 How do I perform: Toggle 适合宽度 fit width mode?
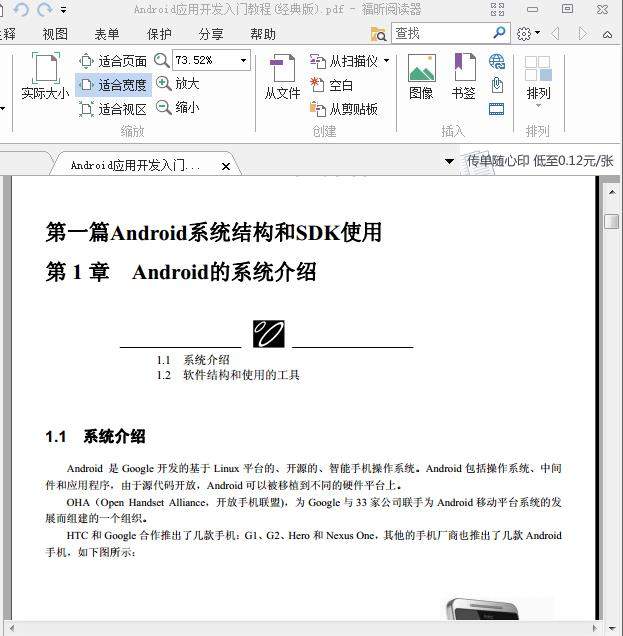coord(114,85)
